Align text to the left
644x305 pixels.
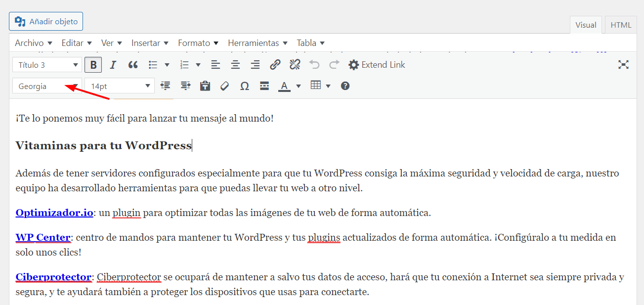pyautogui.click(x=215, y=65)
